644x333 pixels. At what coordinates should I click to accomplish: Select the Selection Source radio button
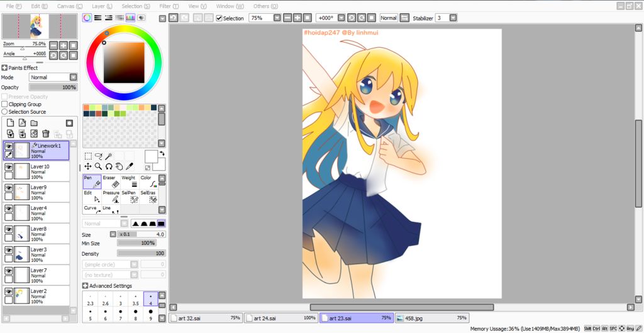click(4, 112)
